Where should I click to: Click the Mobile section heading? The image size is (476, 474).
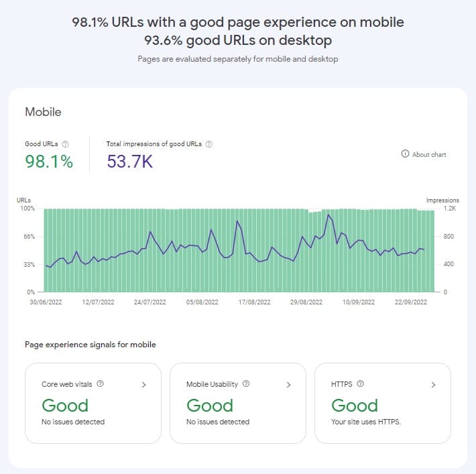[43, 112]
